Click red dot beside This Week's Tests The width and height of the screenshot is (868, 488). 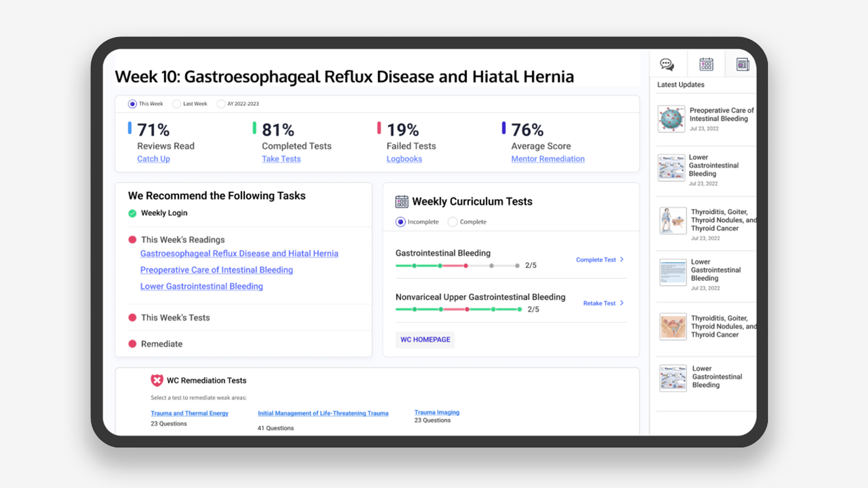(x=132, y=317)
